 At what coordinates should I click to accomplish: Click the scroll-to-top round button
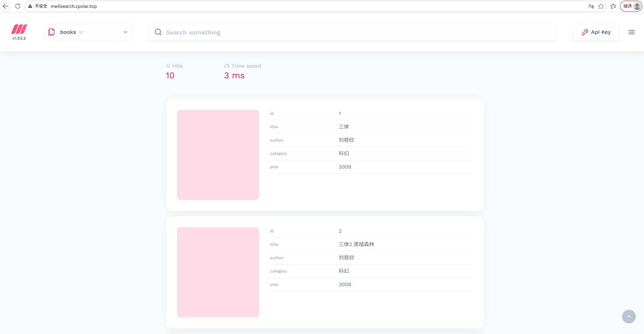point(629,317)
